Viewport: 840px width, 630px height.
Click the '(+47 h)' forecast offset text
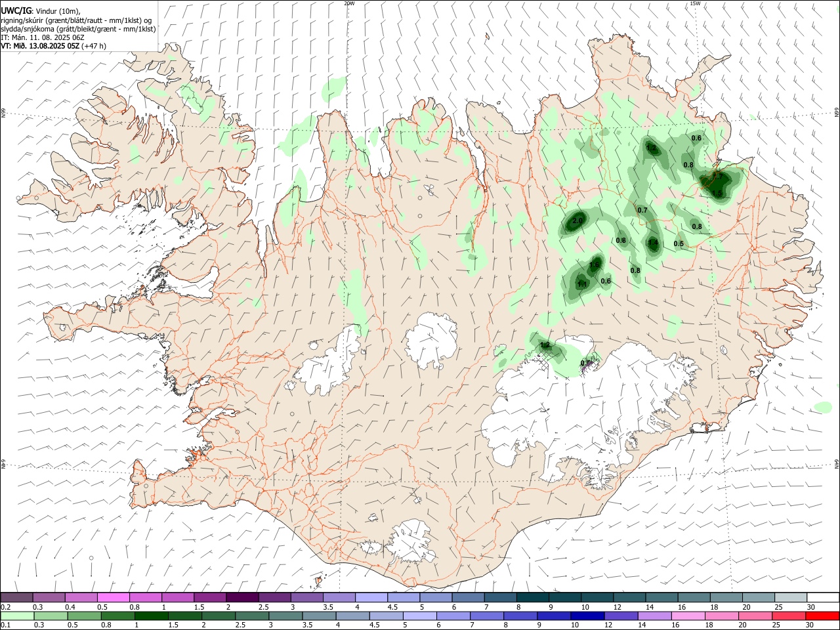[94, 46]
